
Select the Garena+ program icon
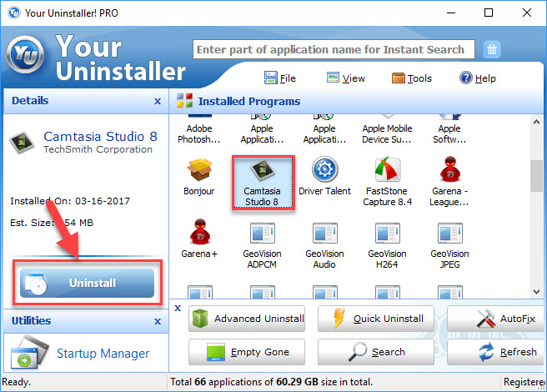[200, 232]
